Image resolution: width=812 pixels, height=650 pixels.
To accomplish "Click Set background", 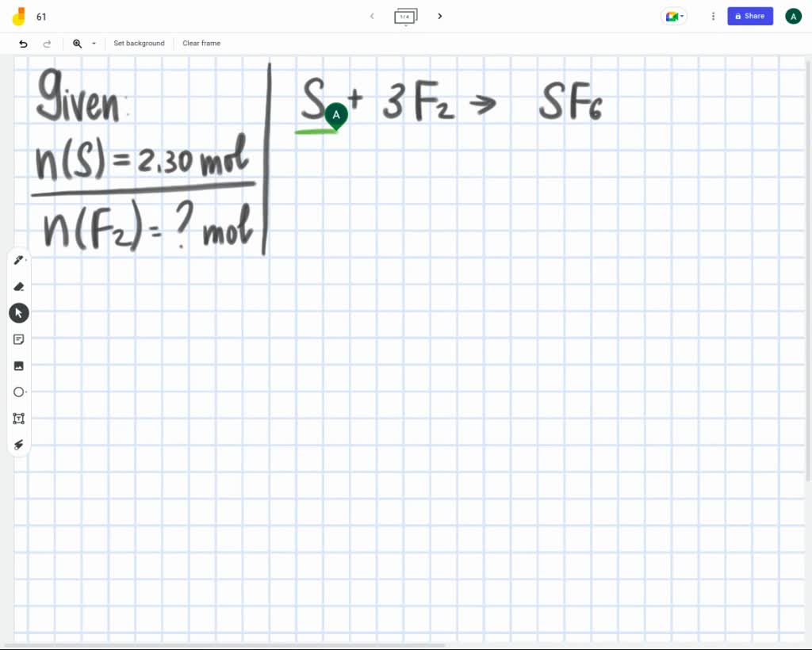I will [x=139, y=44].
